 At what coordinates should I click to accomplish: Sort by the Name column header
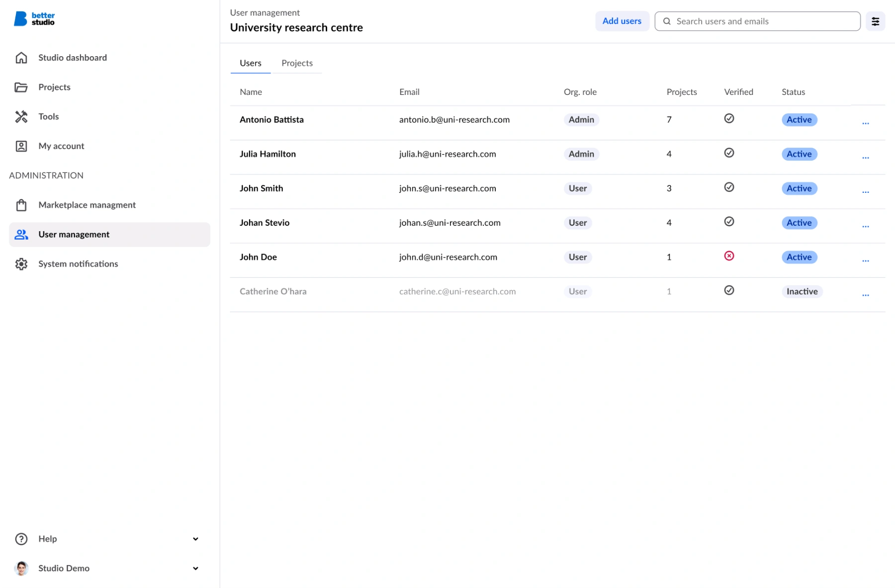click(251, 92)
